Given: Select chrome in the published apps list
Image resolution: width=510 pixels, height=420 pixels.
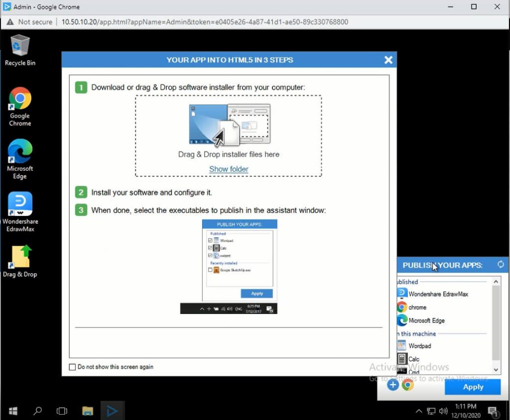Looking at the screenshot, I should [x=417, y=307].
